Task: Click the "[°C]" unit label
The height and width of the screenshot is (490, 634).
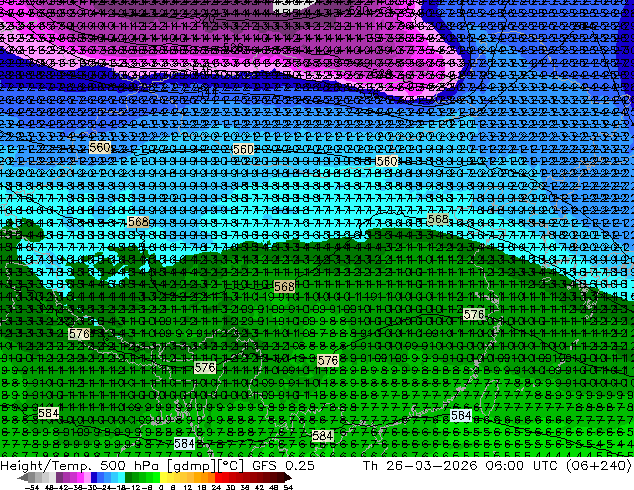Action: tap(231, 466)
